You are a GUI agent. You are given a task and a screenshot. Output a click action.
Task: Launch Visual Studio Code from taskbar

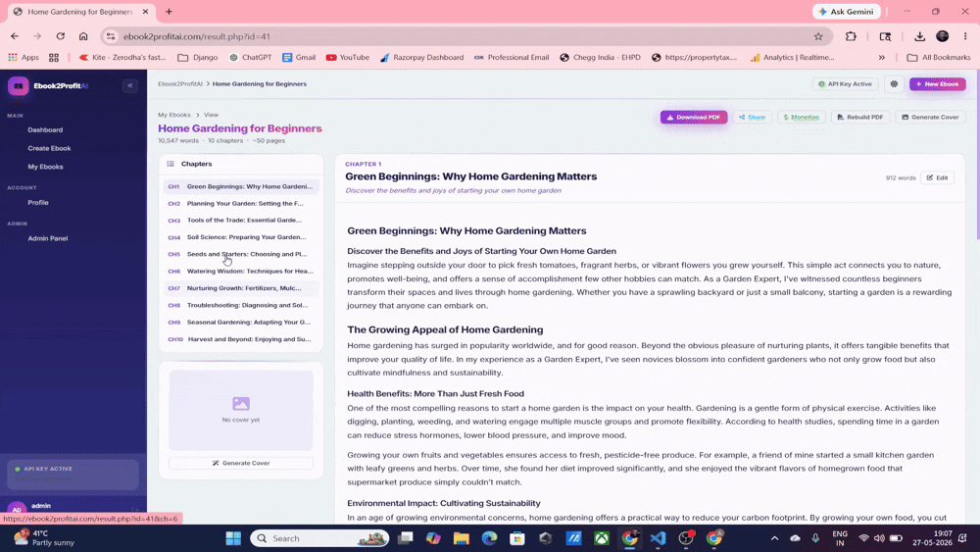point(658,538)
